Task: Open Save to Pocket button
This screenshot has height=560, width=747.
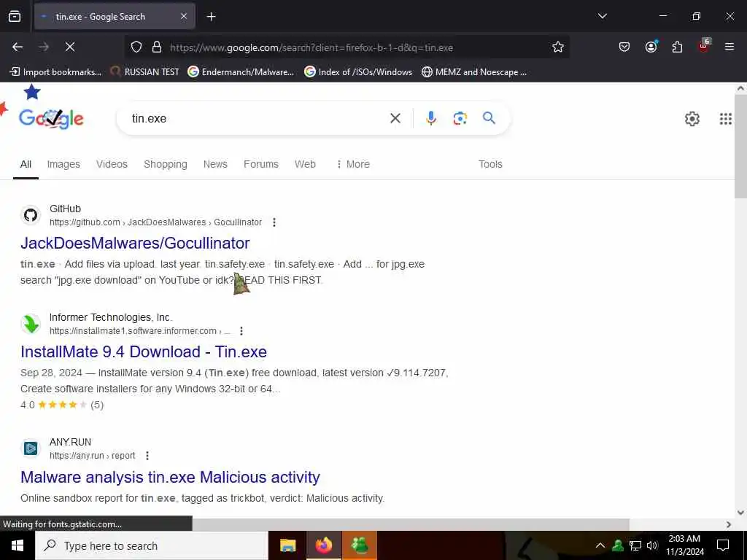Action: click(624, 47)
